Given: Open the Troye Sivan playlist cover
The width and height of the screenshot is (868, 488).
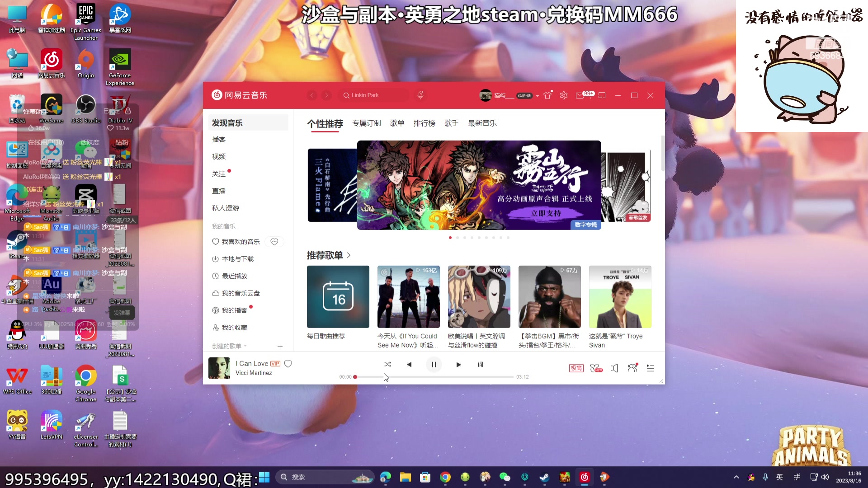Looking at the screenshot, I should point(620,297).
